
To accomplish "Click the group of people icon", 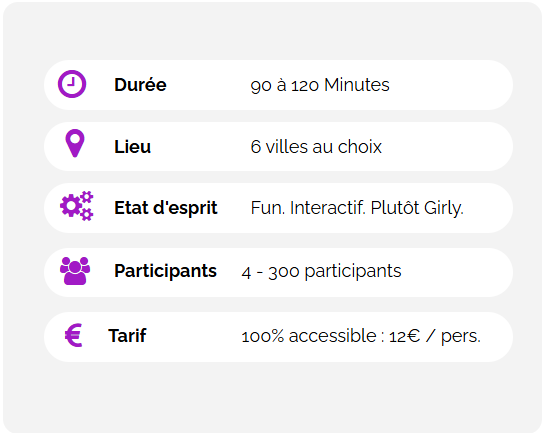I will click(x=75, y=271).
